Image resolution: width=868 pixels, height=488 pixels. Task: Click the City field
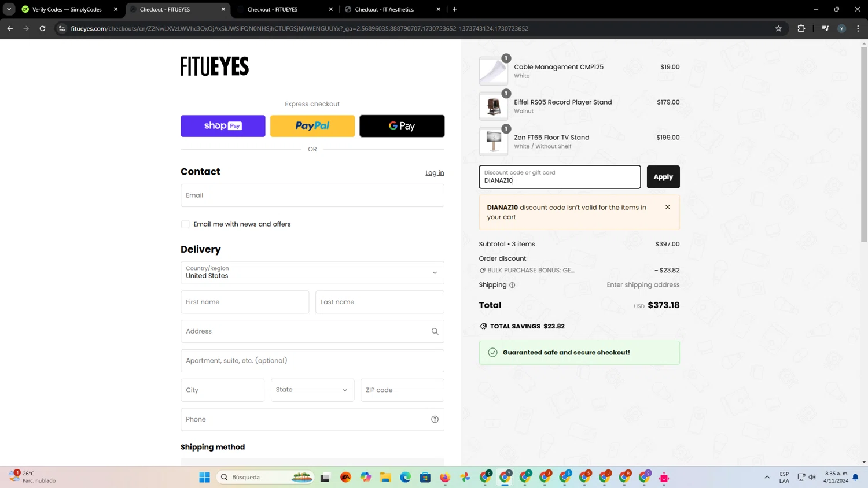[x=222, y=390]
